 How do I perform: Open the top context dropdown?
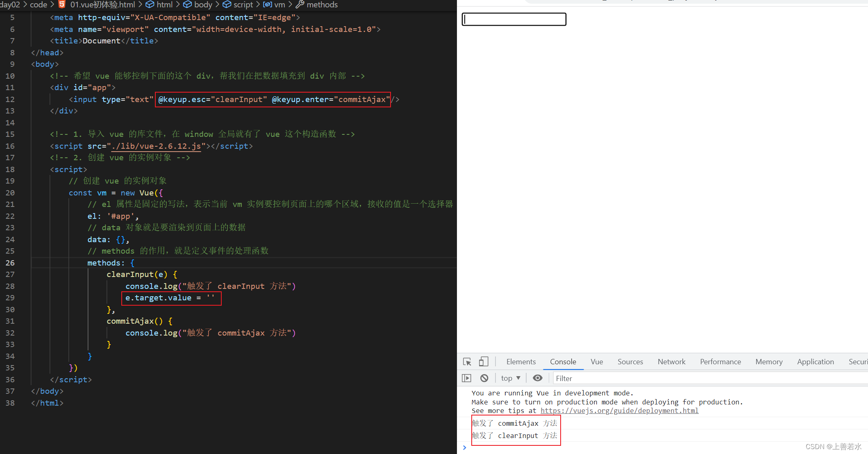tap(511, 378)
